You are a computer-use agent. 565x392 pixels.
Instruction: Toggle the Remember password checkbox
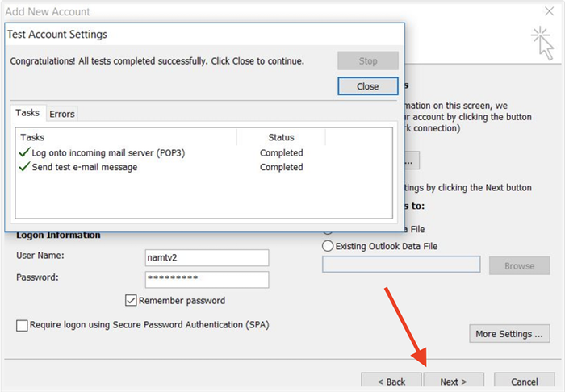pos(131,300)
